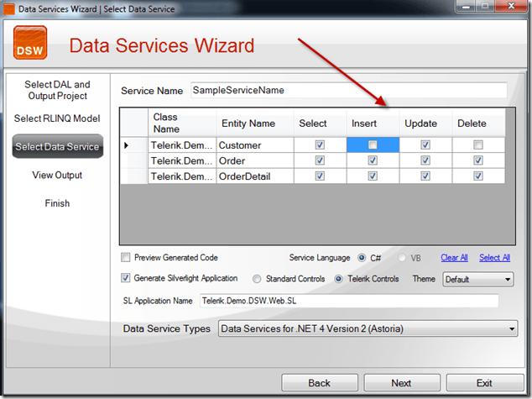
Task: Select VB service language radio
Action: pyautogui.click(x=402, y=258)
